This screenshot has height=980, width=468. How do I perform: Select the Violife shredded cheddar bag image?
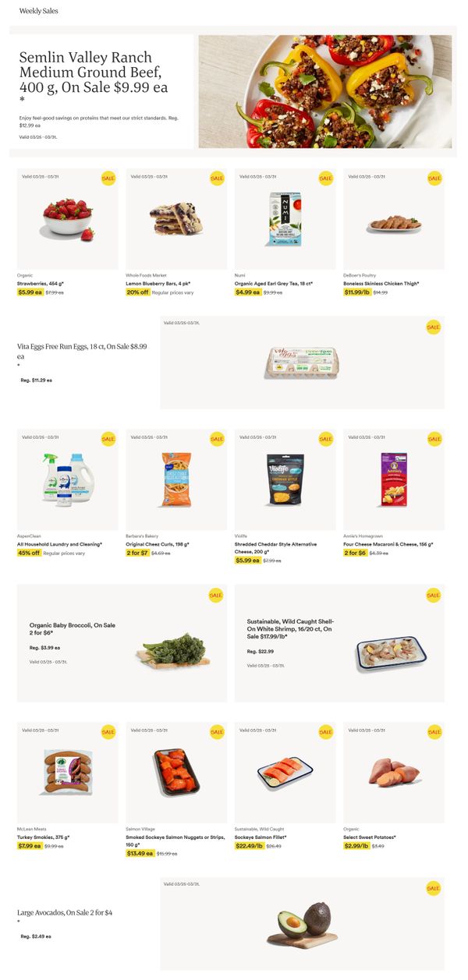[284, 480]
